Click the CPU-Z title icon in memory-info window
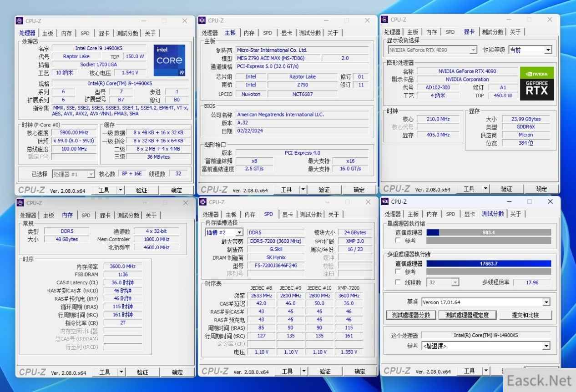 click(x=20, y=203)
